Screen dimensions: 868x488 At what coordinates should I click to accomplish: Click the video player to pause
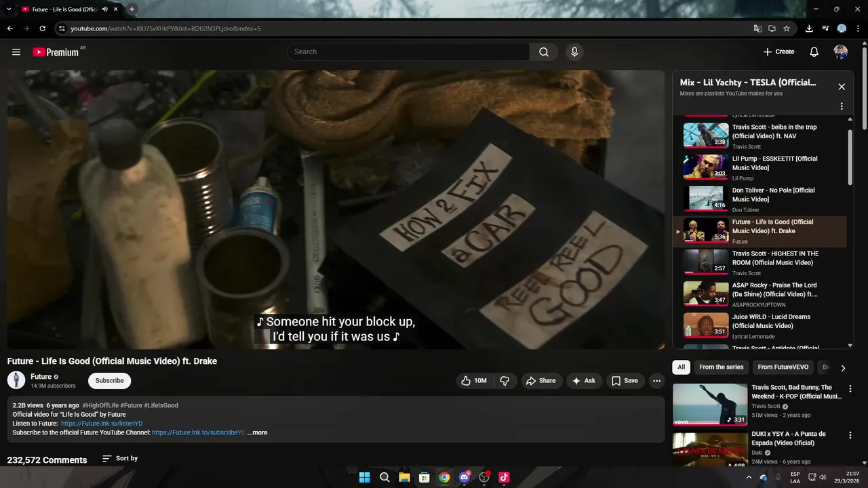[x=336, y=209]
